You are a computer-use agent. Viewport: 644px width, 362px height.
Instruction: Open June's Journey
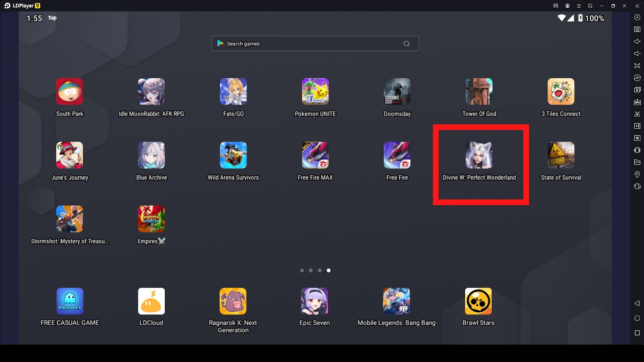[70, 155]
